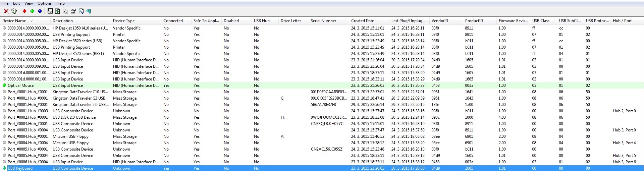Viewport: 644px width, 172px height.
Task: Select the Kingston DataTraveler 2.0 row
Action: click(322, 104)
